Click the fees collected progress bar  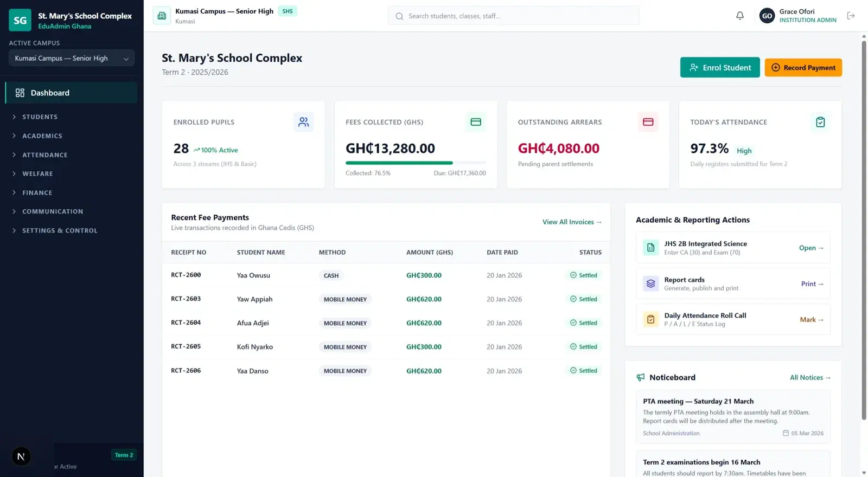coord(416,163)
